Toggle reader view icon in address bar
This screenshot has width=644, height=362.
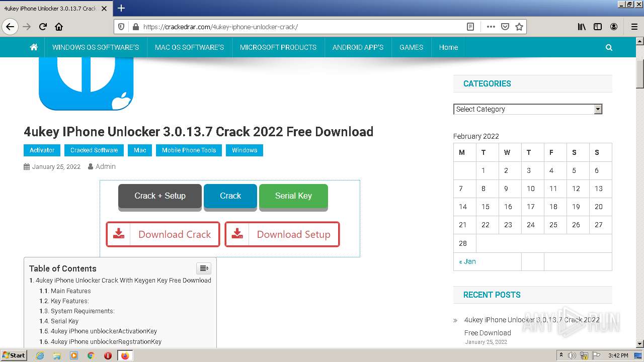point(470,27)
